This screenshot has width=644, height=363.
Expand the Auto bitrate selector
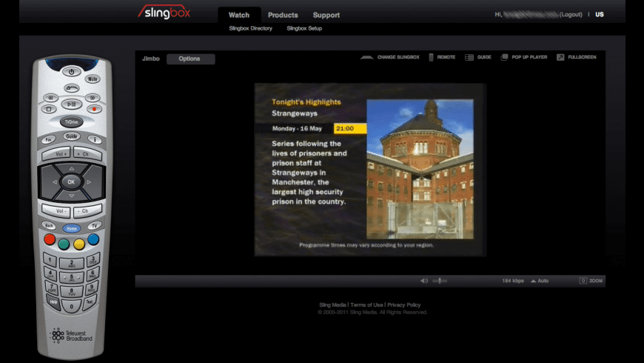[540, 281]
